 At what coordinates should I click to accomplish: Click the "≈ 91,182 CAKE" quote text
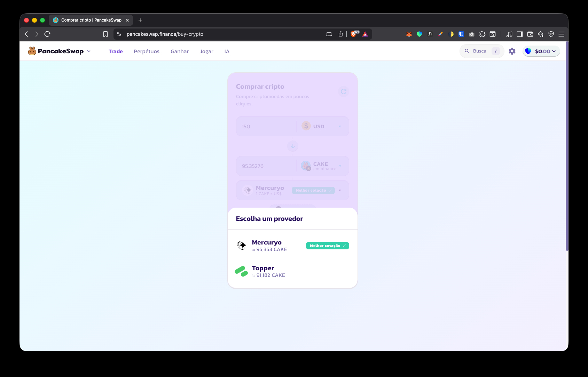pos(268,275)
